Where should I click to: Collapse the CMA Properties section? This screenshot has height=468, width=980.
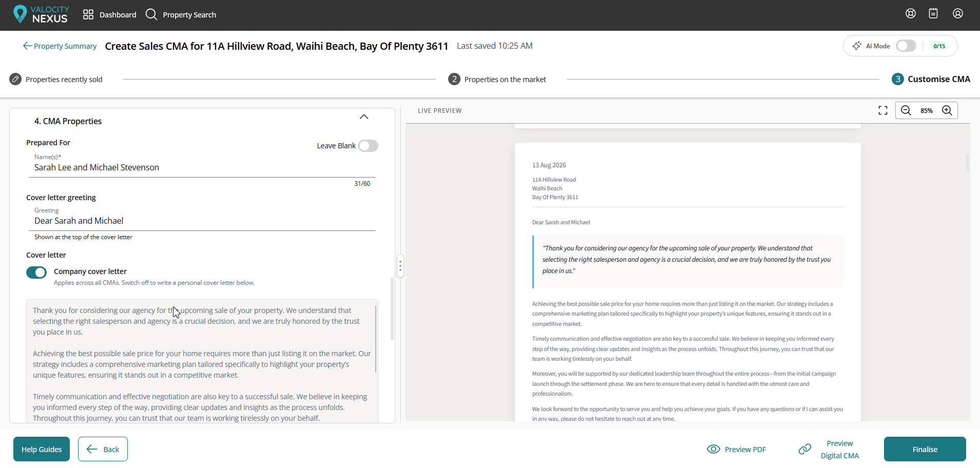pos(364,116)
